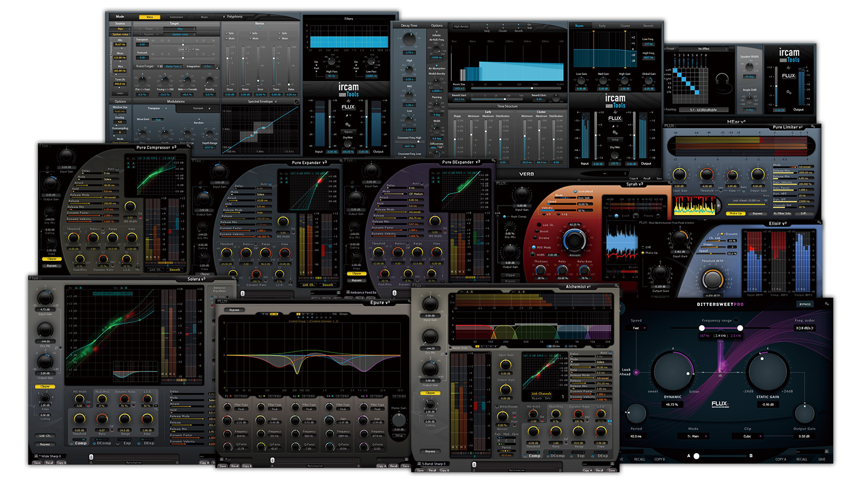
Task: Click the FLUX logo in BitterSweet Pro
Action: [719, 404]
